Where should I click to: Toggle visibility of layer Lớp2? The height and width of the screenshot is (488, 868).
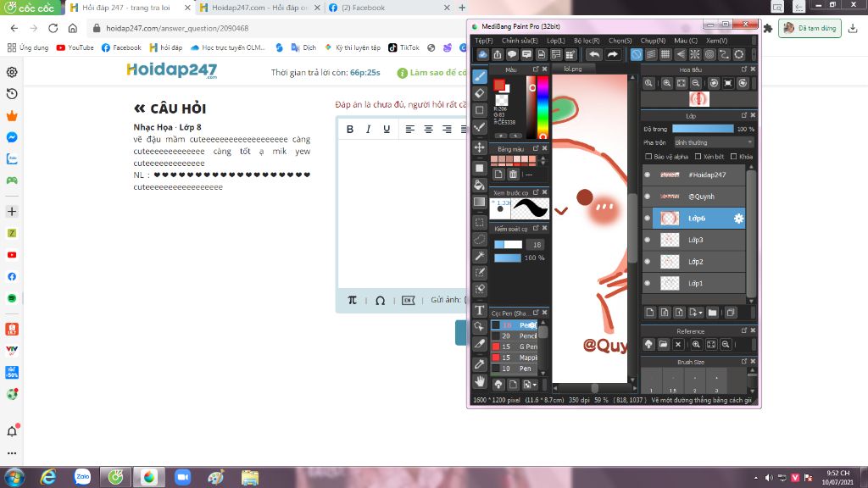[x=647, y=261]
